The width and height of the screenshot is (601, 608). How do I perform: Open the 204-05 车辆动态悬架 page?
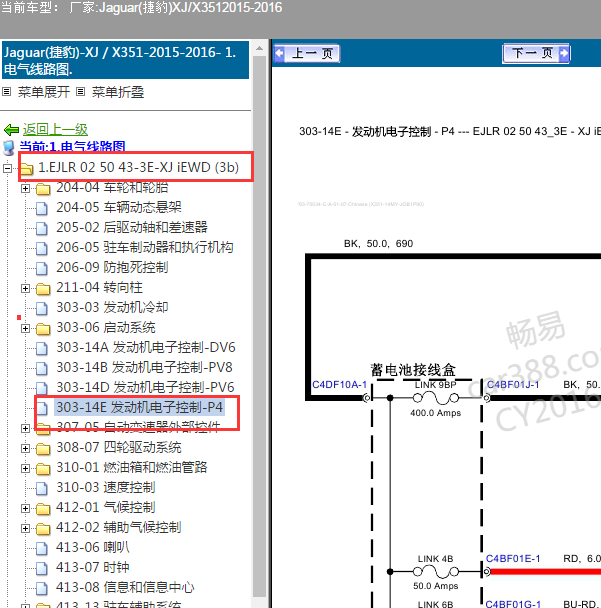pyautogui.click(x=119, y=207)
